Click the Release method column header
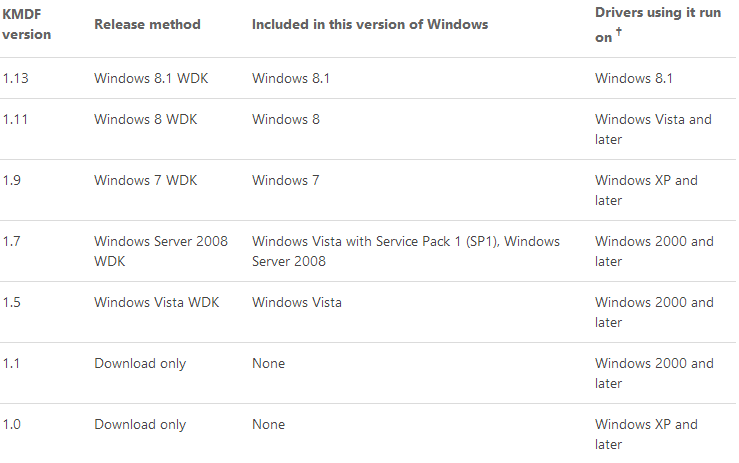This screenshot has width=739, height=463. (x=147, y=24)
